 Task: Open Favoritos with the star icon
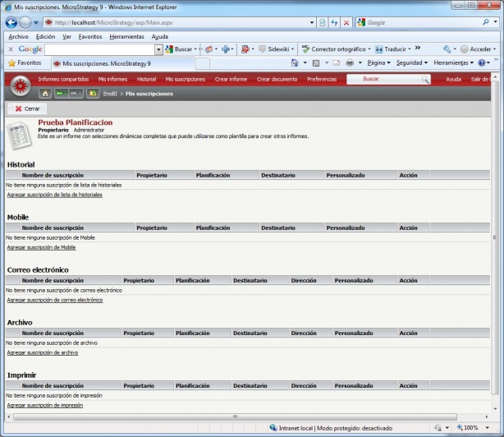pyautogui.click(x=25, y=62)
